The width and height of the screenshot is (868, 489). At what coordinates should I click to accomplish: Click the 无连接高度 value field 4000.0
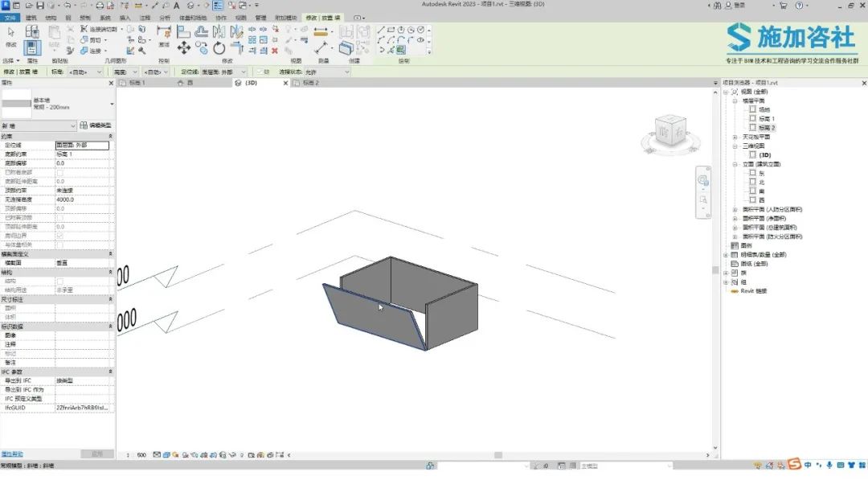coord(82,199)
